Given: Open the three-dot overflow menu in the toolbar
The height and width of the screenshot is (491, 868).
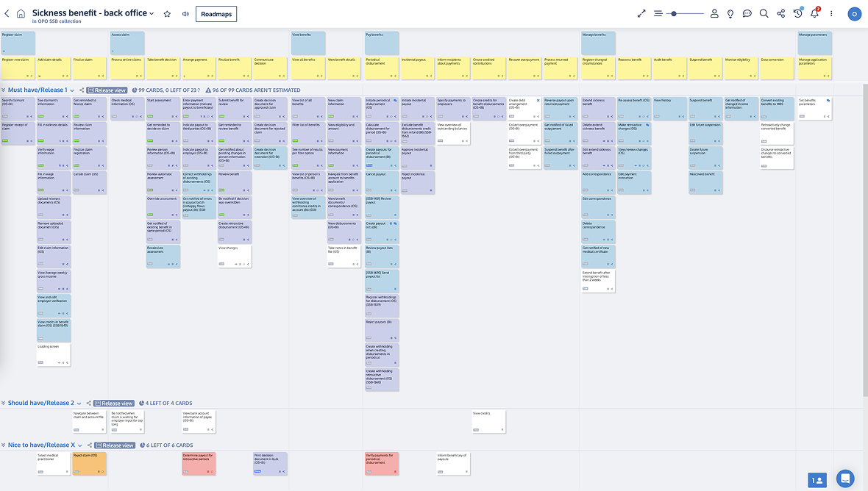Looking at the screenshot, I should point(830,13).
